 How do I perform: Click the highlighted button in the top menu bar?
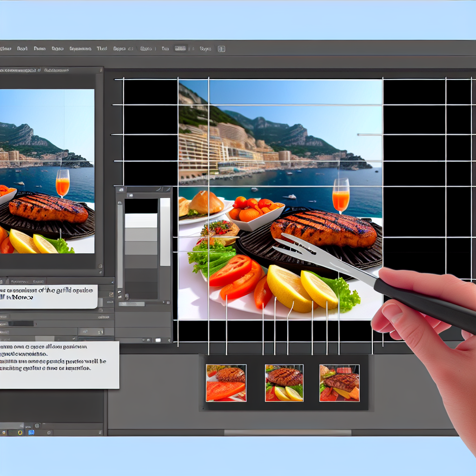pos(180,48)
